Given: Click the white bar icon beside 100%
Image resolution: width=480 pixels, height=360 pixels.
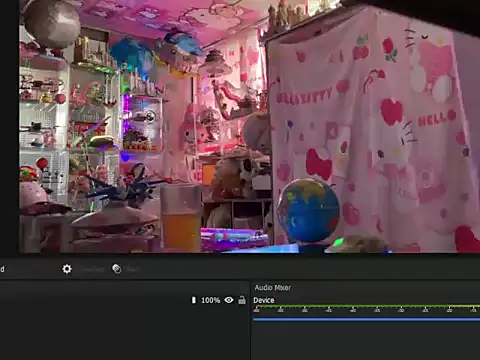Looking at the screenshot, I should pos(194,300).
